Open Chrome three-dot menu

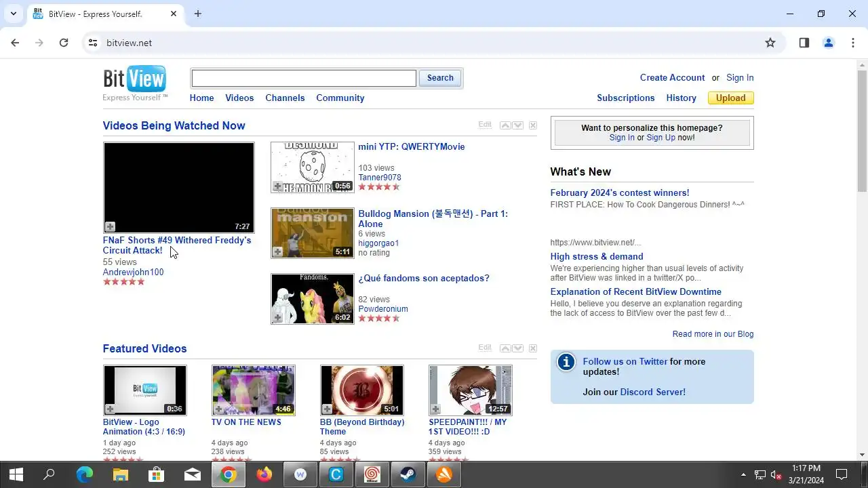point(853,43)
